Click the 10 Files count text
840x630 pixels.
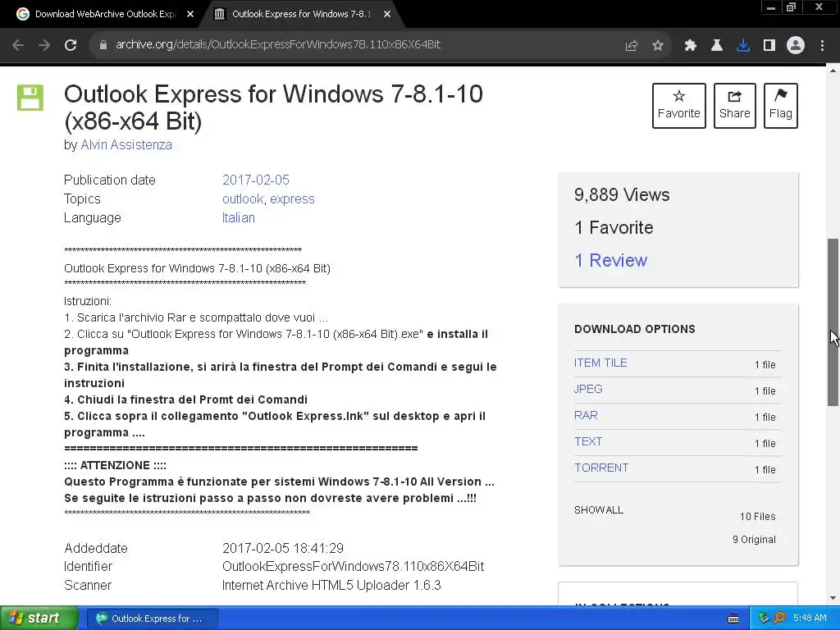(x=757, y=517)
